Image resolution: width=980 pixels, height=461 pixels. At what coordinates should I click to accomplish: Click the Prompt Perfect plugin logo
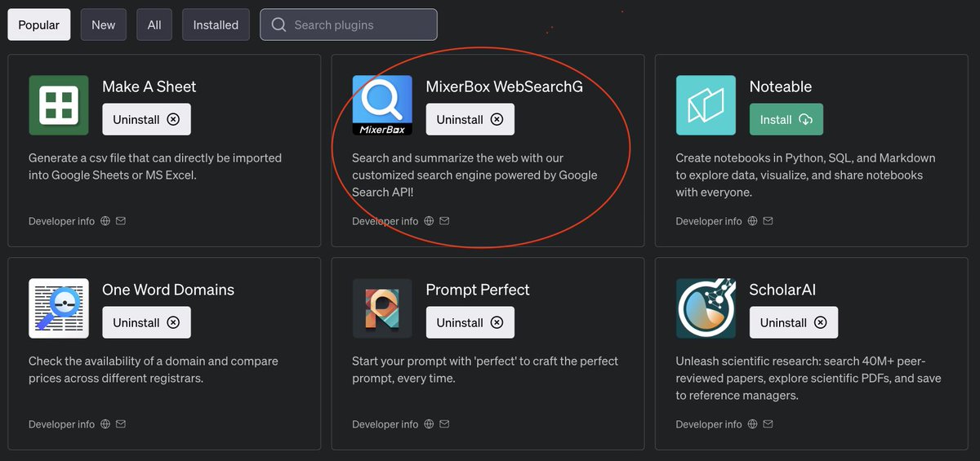point(382,308)
